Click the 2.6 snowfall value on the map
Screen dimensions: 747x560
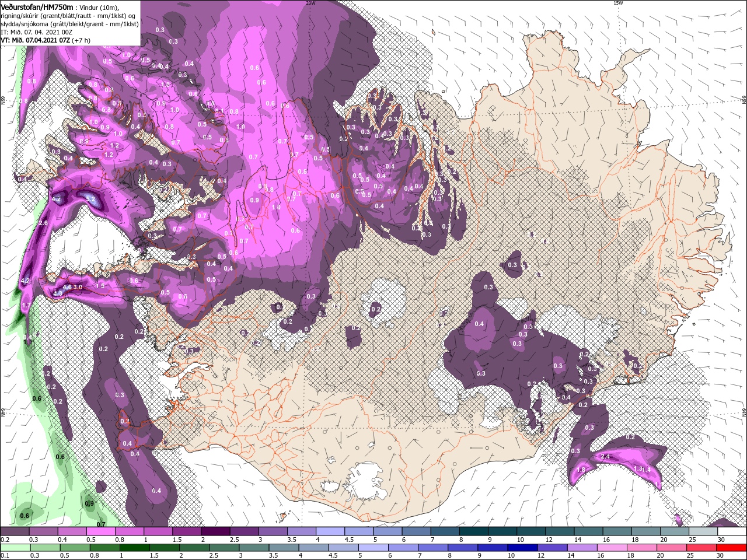pos(43,223)
